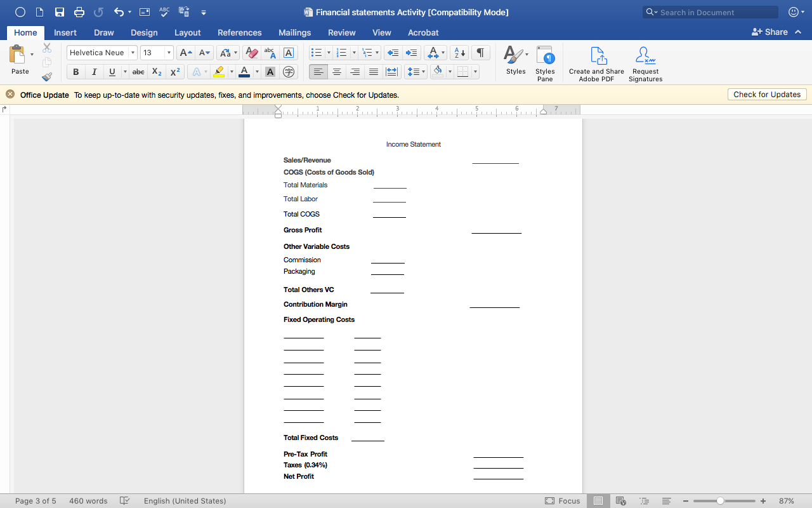Screen dimensions: 812x508
Task: Toggle show paragraph marks
Action: coord(481,53)
